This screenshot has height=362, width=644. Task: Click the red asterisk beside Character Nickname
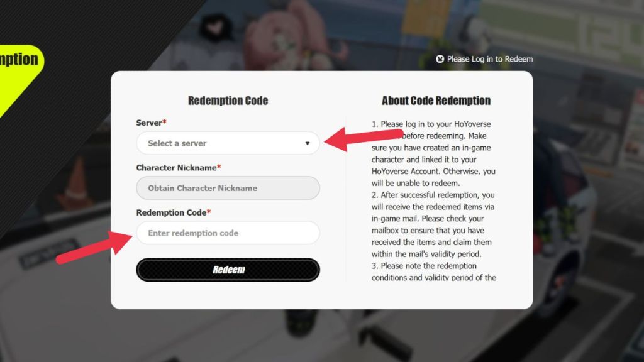[x=219, y=167]
